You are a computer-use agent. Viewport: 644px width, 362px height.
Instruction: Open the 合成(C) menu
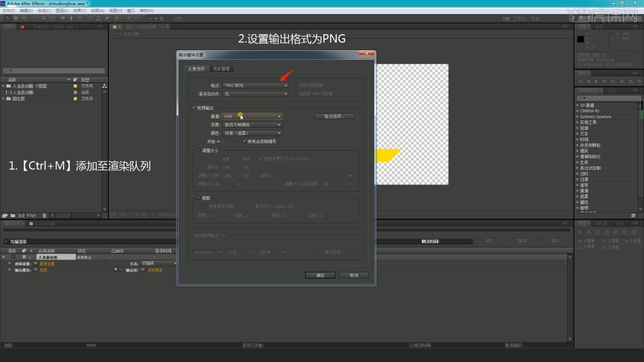click(x=44, y=10)
